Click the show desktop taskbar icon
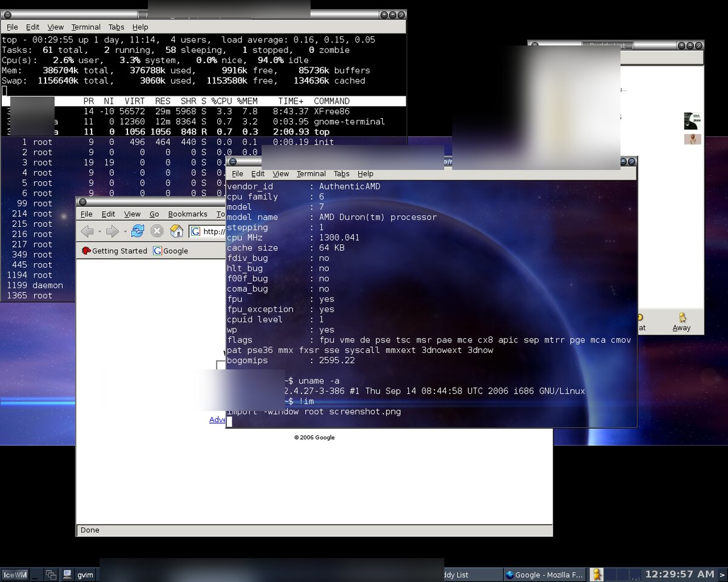Viewport: 728px width, 582px height. [x=36, y=575]
